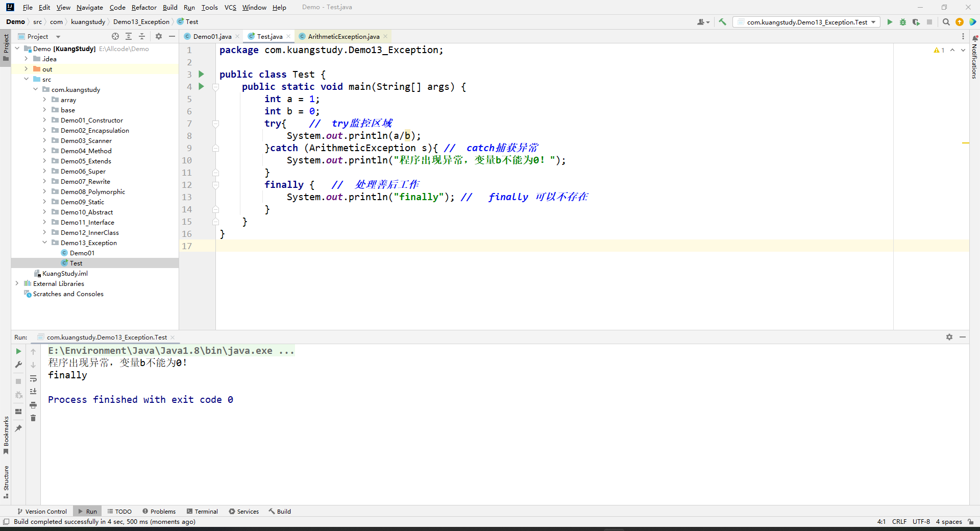The width and height of the screenshot is (980, 531).
Task: Click the warning indicator in editor
Action: (939, 50)
